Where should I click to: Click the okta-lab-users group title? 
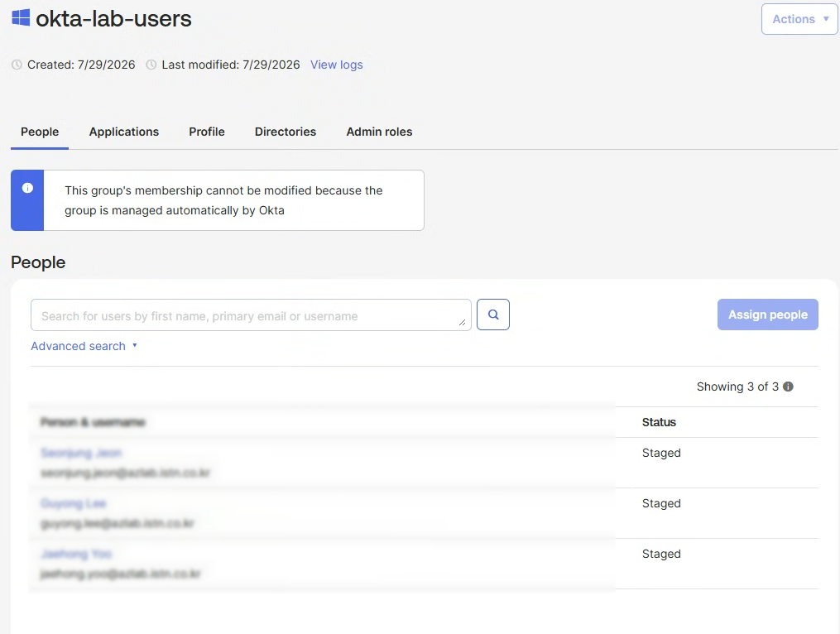[113, 19]
